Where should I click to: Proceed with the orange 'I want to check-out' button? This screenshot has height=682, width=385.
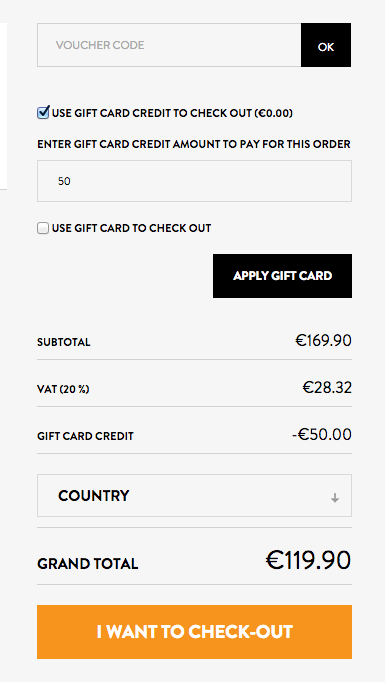click(x=194, y=632)
